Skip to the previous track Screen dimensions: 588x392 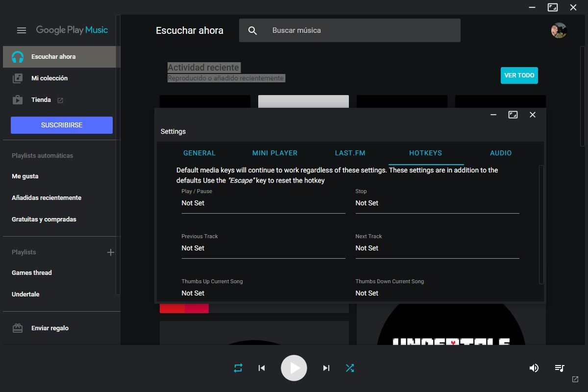pyautogui.click(x=262, y=368)
